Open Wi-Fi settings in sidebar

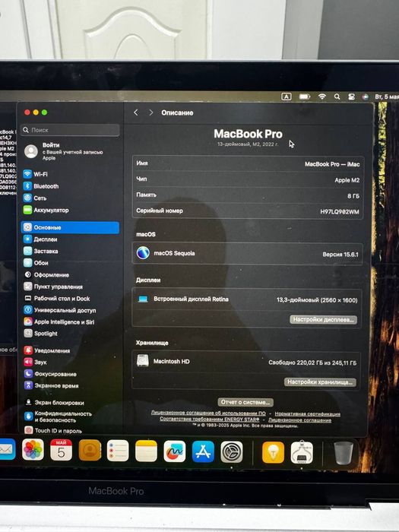coord(41,174)
